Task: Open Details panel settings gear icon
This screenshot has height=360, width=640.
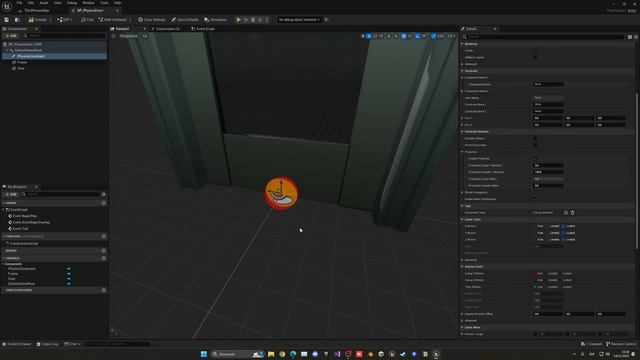Action: [636, 37]
